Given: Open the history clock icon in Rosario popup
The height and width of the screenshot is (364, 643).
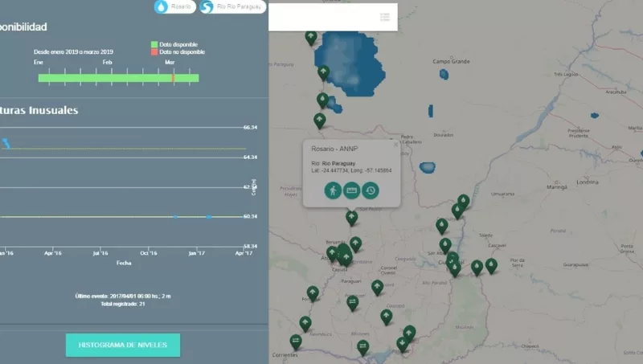Looking at the screenshot, I should tap(370, 190).
